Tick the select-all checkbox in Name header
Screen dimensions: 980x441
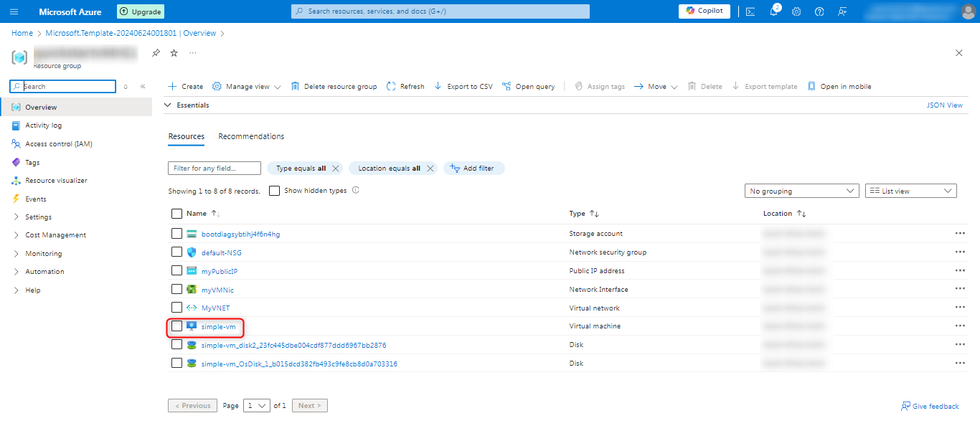click(x=176, y=214)
